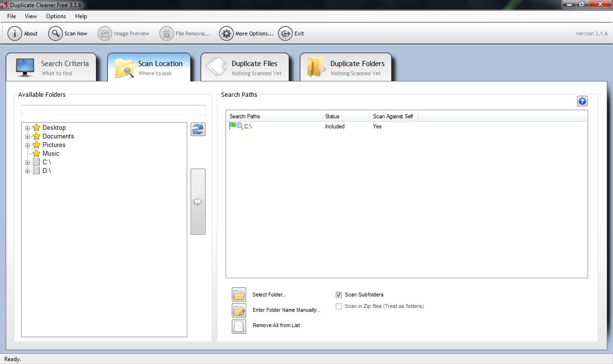Select Desktop in Available Folders
The image size is (613, 364).
coord(54,128)
